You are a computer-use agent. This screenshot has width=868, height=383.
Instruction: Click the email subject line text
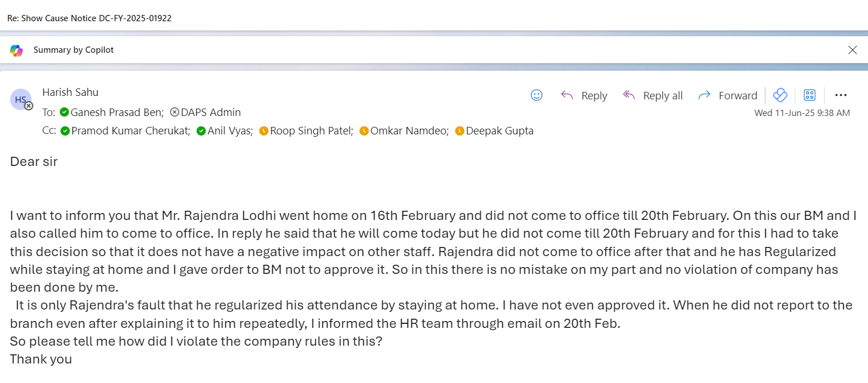(89, 18)
